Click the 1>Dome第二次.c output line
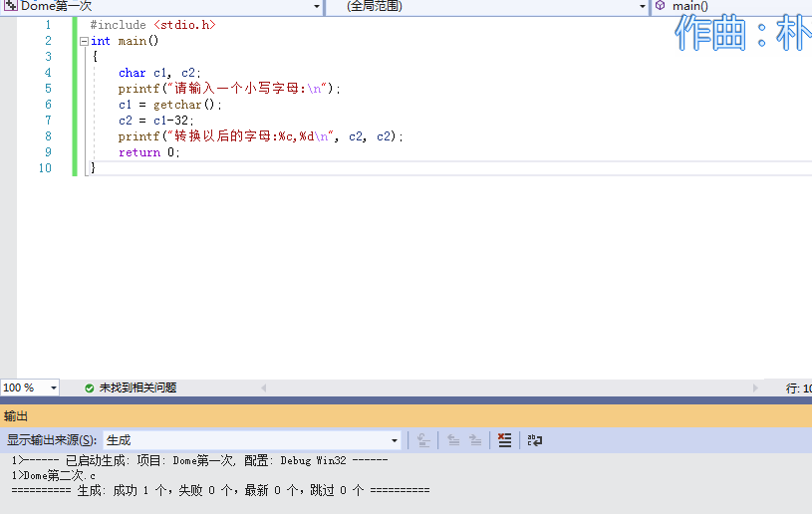The width and height of the screenshot is (812, 514). coord(54,475)
